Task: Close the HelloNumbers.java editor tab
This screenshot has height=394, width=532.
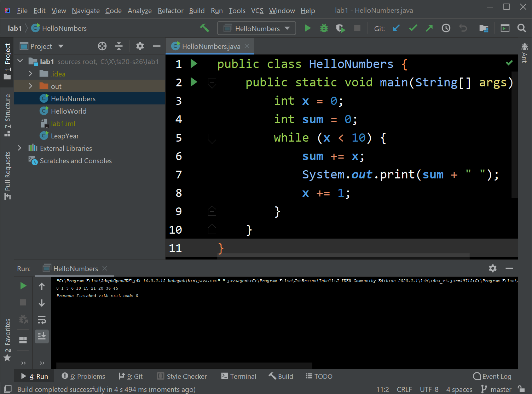Action: tap(247, 46)
